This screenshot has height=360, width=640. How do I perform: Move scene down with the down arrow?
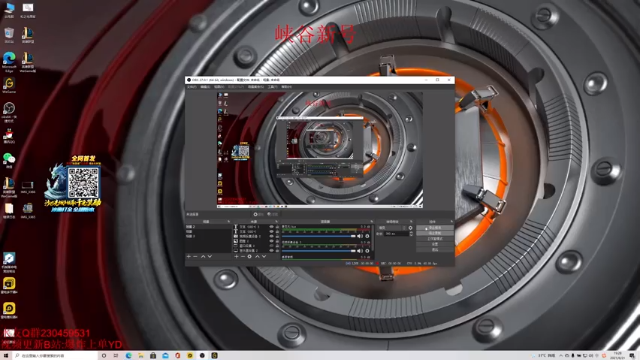point(210,256)
